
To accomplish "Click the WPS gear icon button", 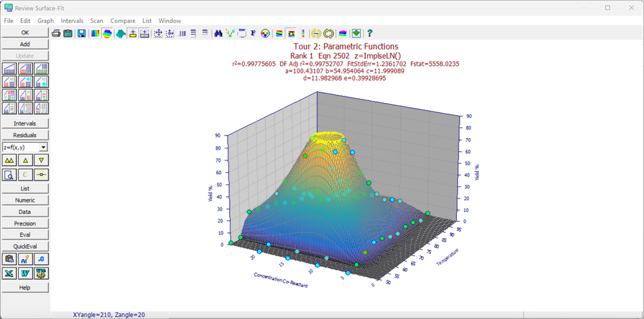I will [41, 273].
